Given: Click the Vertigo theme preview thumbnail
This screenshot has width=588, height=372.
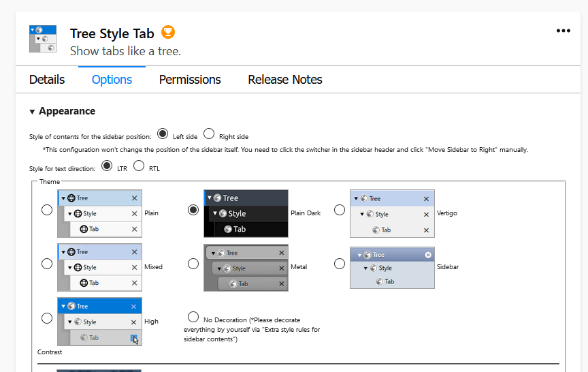Looking at the screenshot, I should pyautogui.click(x=392, y=213).
